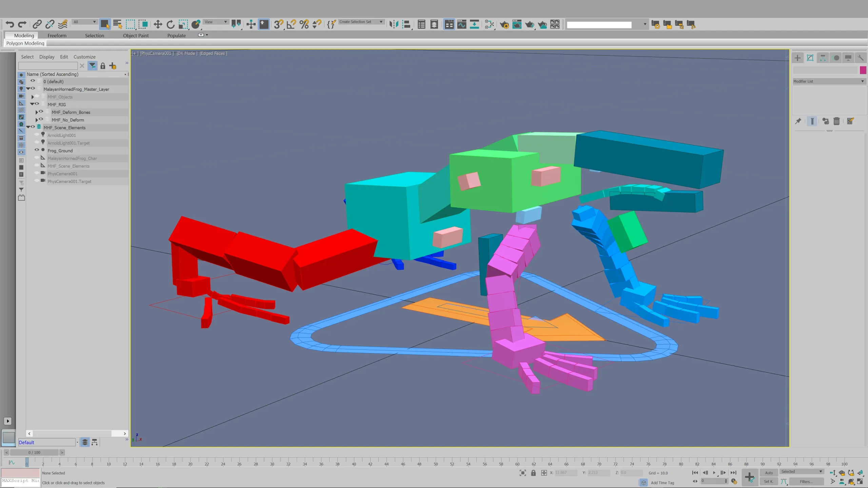This screenshot has height=488, width=868.
Task: Click the Bind to Space Warp icon
Action: (x=63, y=24)
